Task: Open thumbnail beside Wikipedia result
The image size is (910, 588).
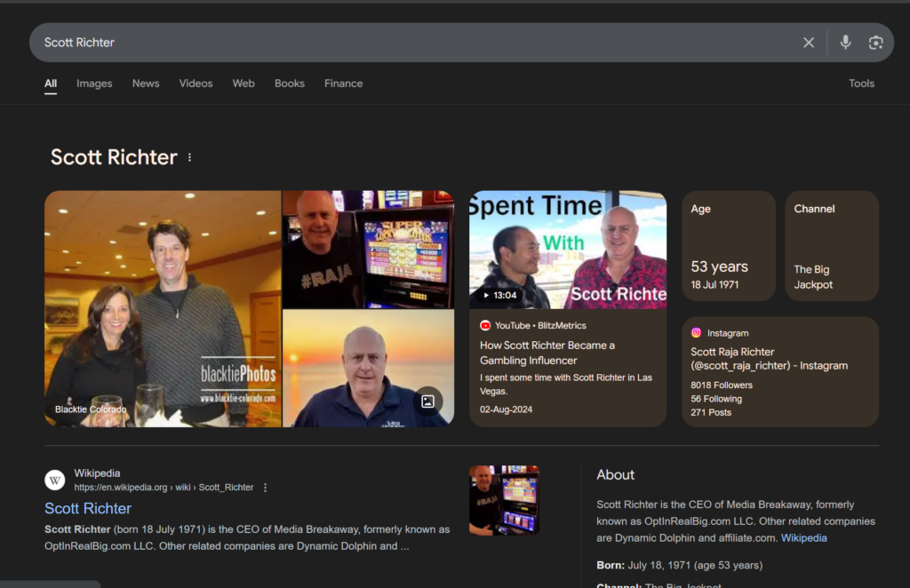Action: pos(505,500)
